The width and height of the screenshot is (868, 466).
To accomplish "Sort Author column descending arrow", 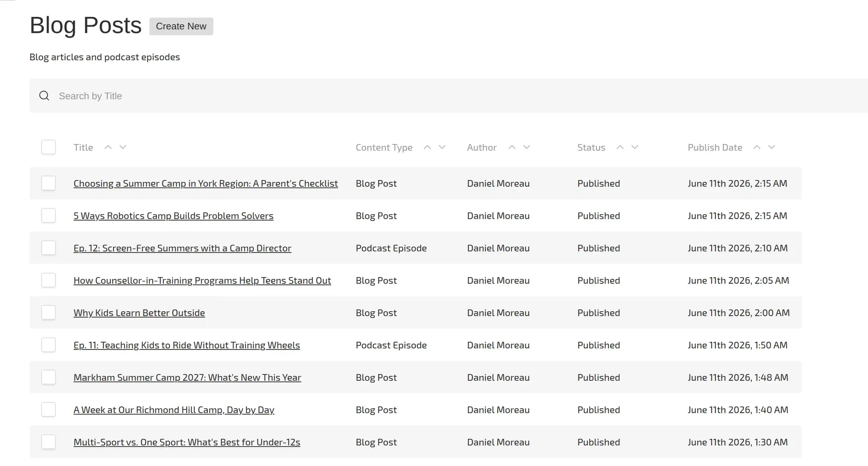I will pos(527,147).
